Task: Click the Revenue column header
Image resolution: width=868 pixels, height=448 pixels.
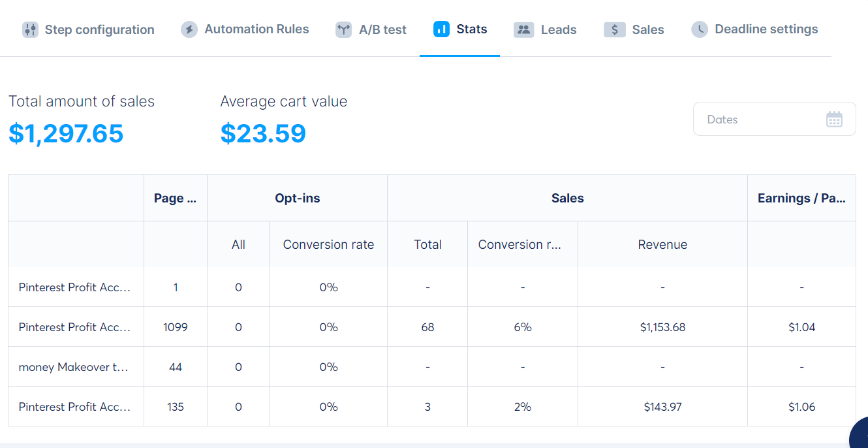Action: click(x=662, y=245)
